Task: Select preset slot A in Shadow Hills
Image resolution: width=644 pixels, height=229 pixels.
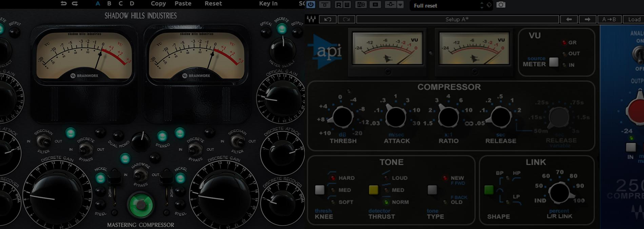Action: [98, 3]
